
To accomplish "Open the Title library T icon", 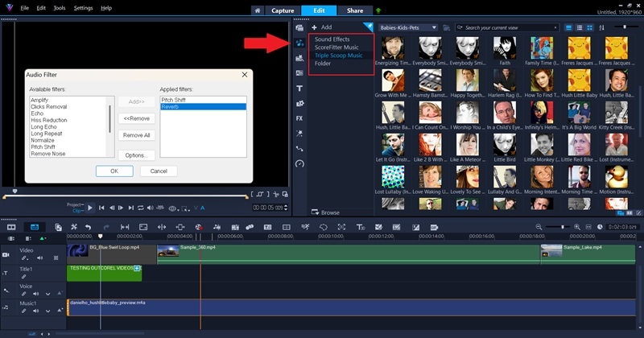I will [x=299, y=89].
